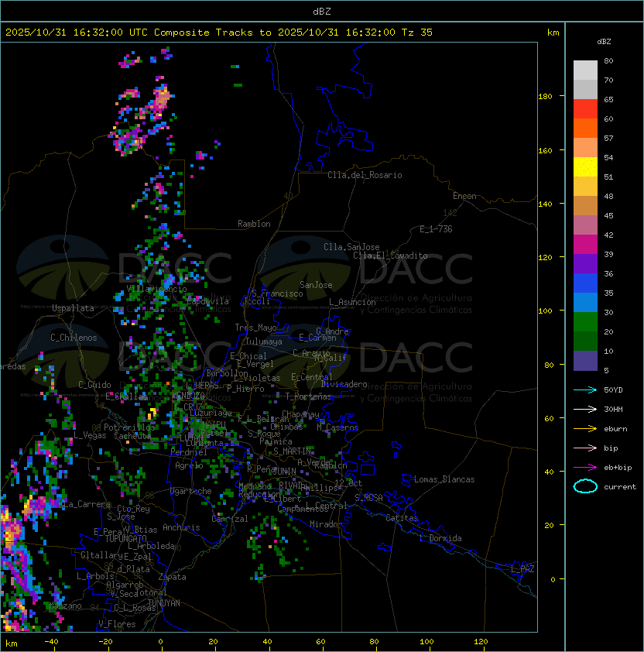644x652 pixels.
Task: Click the TUPUNGATO place label
Action: tap(125, 538)
